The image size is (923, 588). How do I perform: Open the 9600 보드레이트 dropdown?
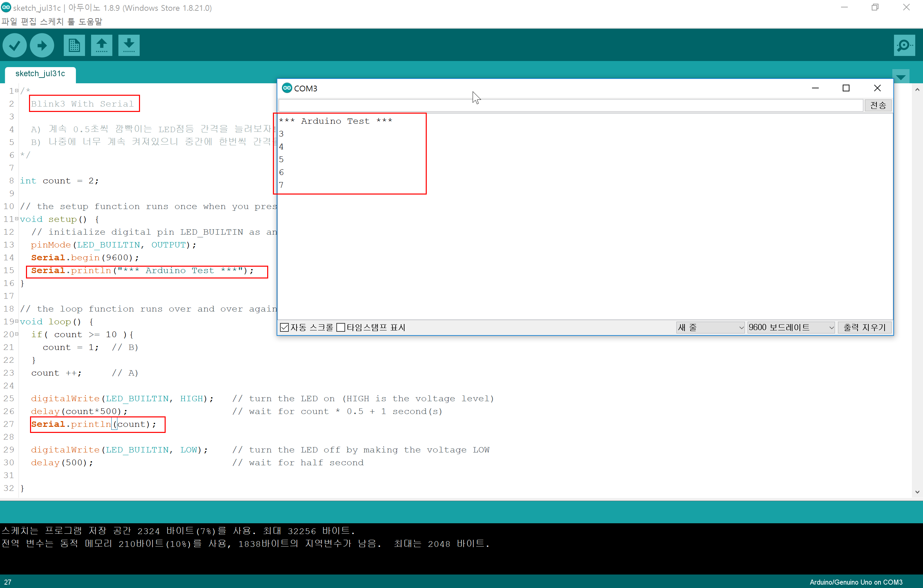791,327
